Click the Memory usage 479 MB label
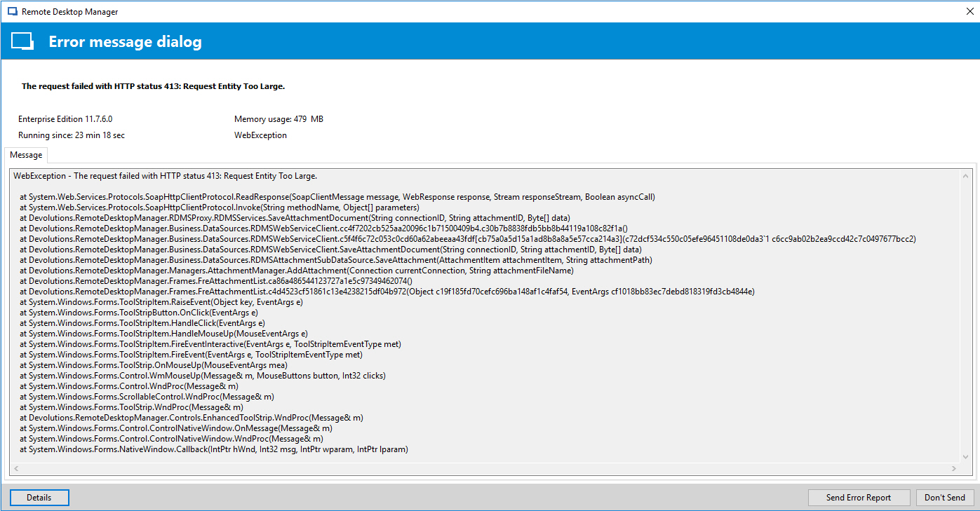Image resolution: width=980 pixels, height=511 pixels. point(278,119)
